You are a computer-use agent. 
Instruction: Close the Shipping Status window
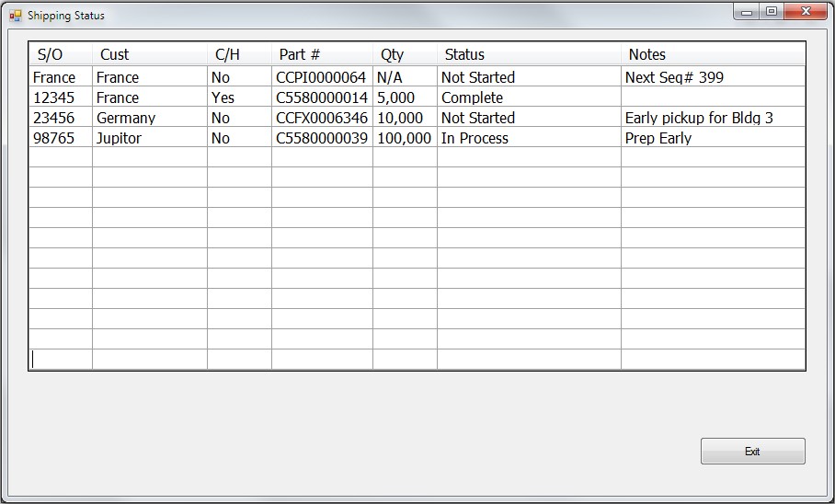pyautogui.click(x=806, y=12)
